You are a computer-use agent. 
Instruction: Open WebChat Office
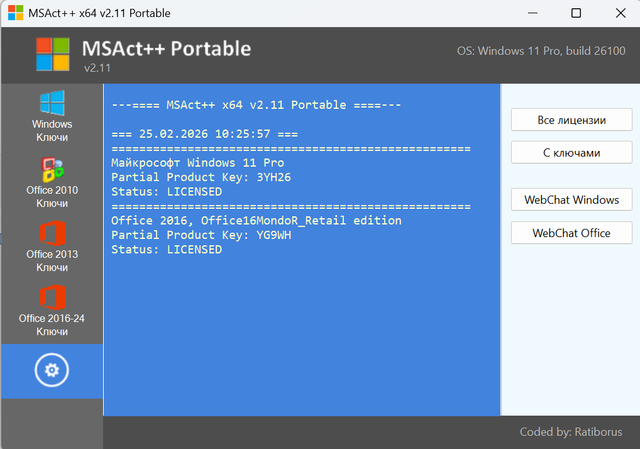pos(571,233)
